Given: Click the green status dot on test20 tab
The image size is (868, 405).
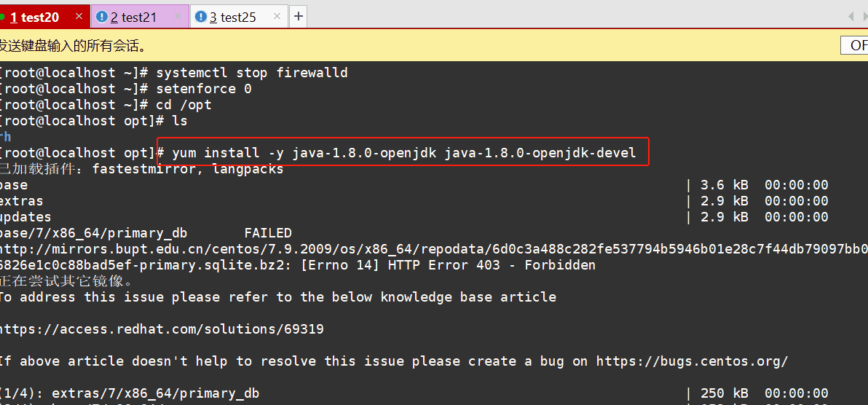Looking at the screenshot, I should tap(2, 17).
